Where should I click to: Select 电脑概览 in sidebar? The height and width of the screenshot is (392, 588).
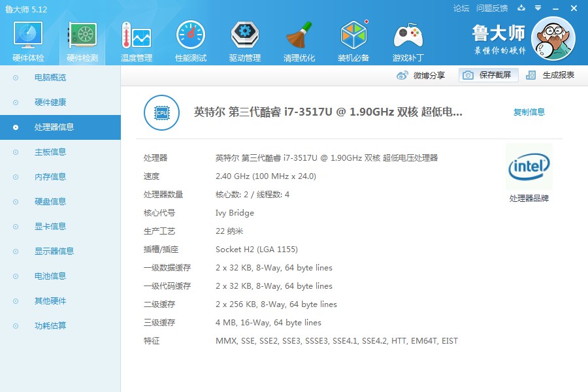(x=60, y=78)
